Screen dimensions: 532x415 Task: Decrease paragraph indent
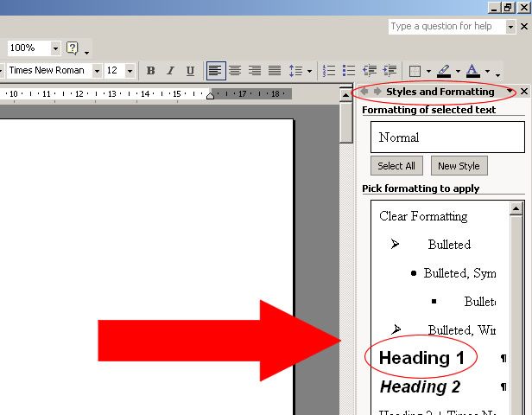pos(369,71)
